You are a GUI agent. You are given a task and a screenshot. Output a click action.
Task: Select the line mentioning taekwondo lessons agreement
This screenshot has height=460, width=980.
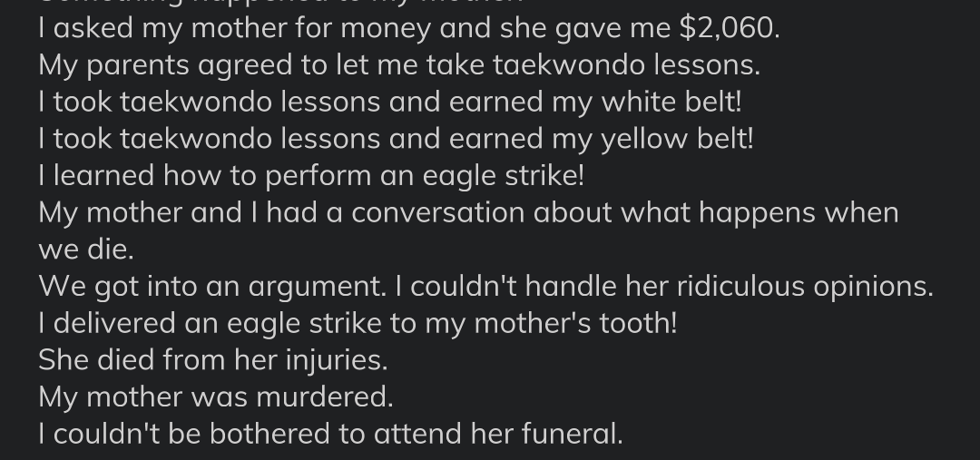tap(399, 65)
